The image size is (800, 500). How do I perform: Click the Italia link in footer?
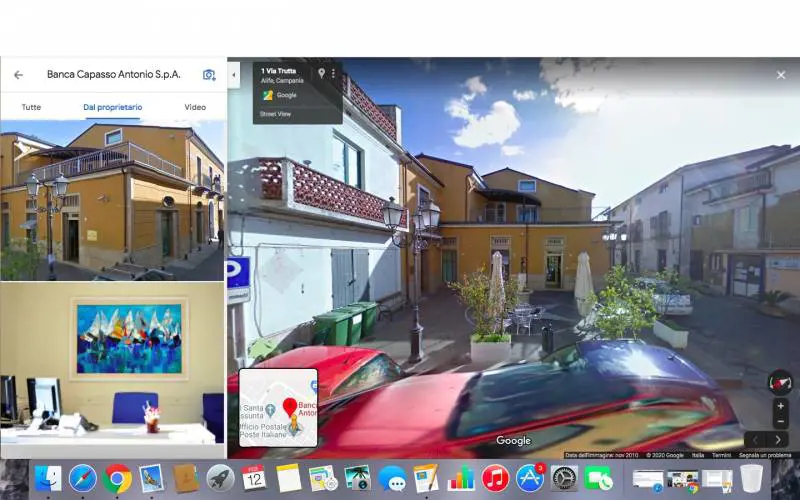coord(697,455)
